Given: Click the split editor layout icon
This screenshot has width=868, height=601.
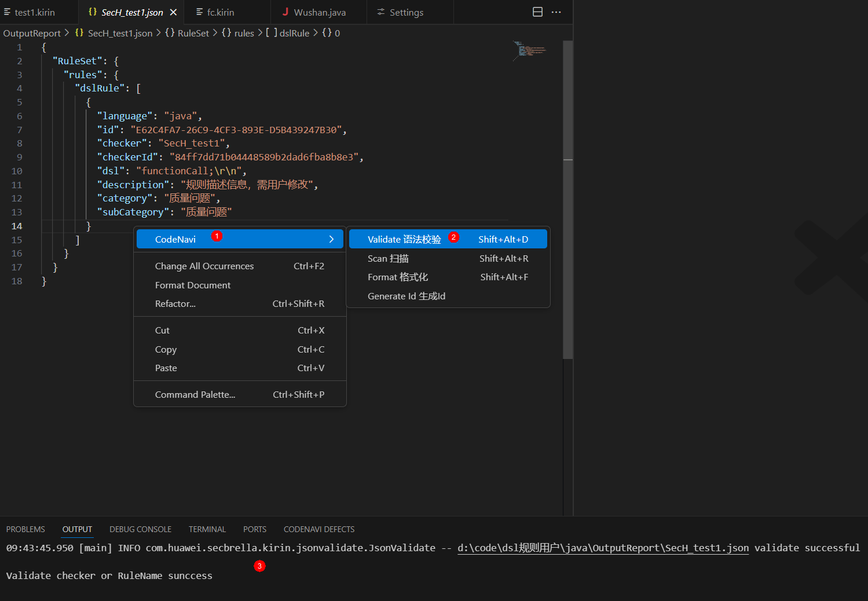Looking at the screenshot, I should (x=537, y=12).
